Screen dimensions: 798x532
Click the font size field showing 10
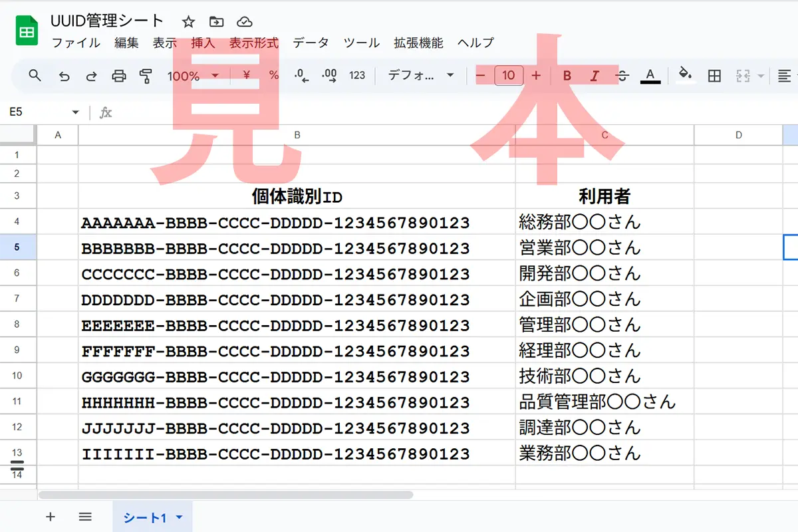(509, 75)
